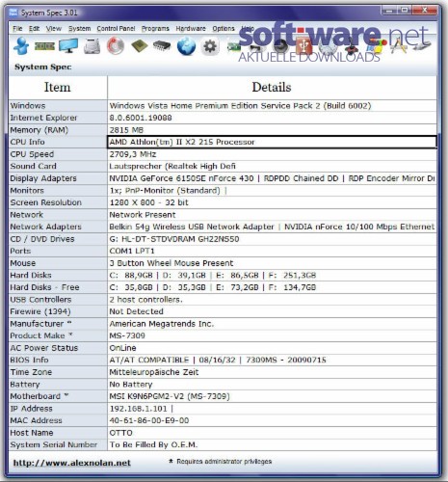
Task: Click the 3 Button Wheel Mouse Present value
Action: (171, 263)
